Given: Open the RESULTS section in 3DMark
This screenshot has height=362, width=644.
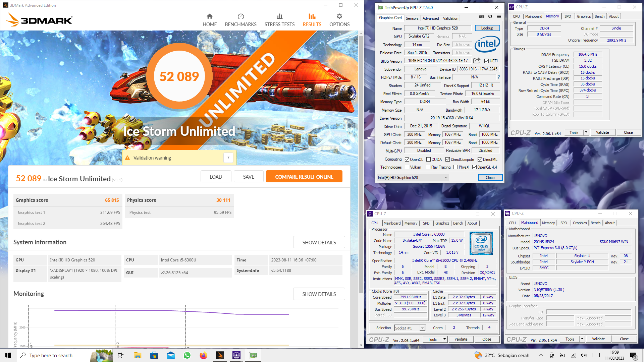Looking at the screenshot, I should click(x=312, y=20).
